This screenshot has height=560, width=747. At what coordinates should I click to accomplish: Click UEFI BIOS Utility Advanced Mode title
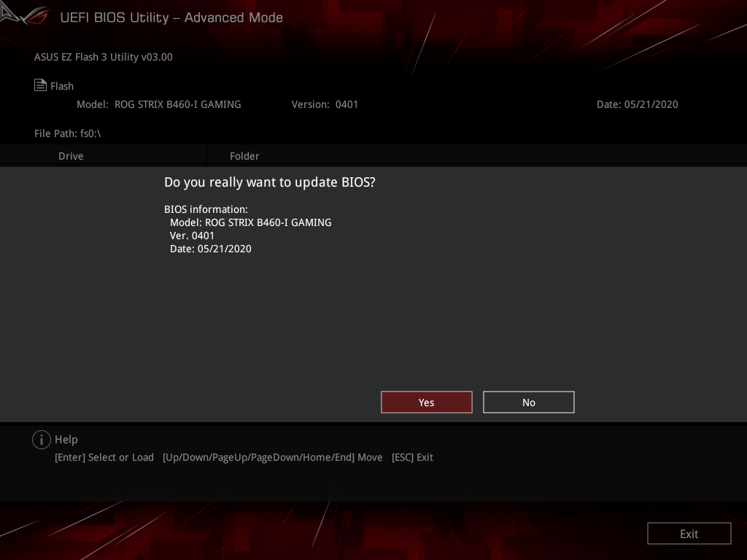tap(171, 17)
